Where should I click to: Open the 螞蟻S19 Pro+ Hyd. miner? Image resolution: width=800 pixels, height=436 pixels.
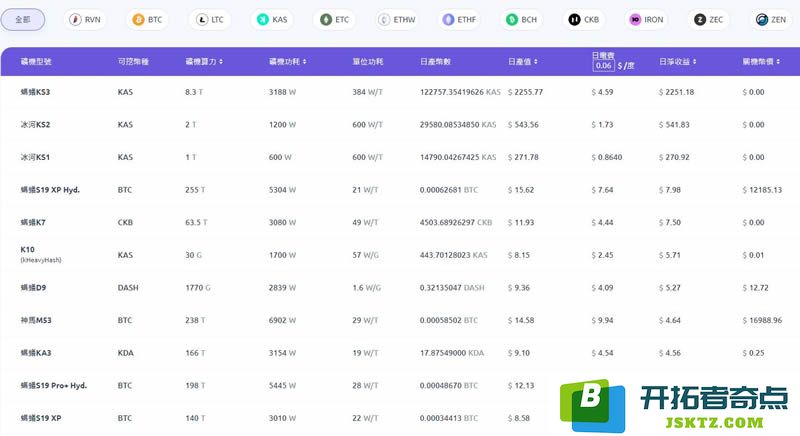[x=54, y=386]
